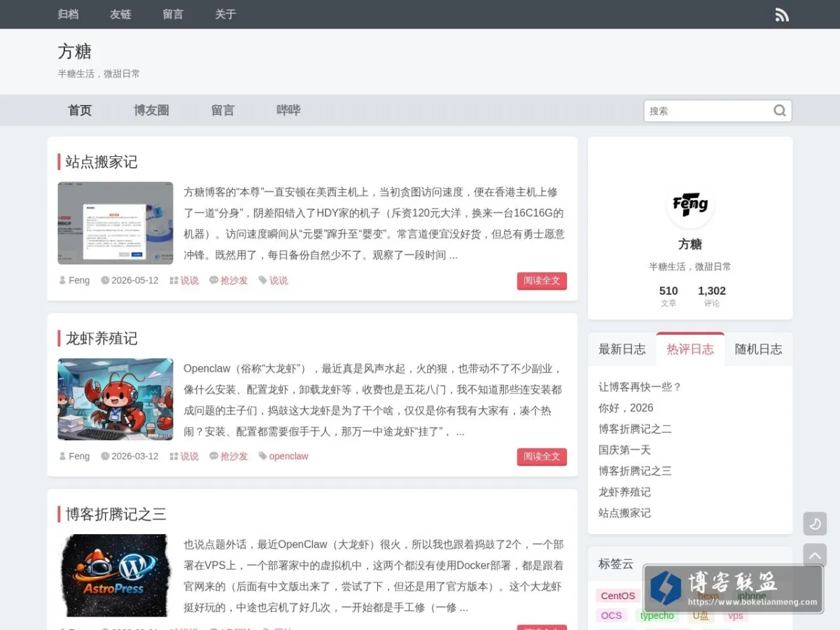The width and height of the screenshot is (840, 630).
Task: Click the Feng avatar logo in sidebar
Action: pos(690,204)
